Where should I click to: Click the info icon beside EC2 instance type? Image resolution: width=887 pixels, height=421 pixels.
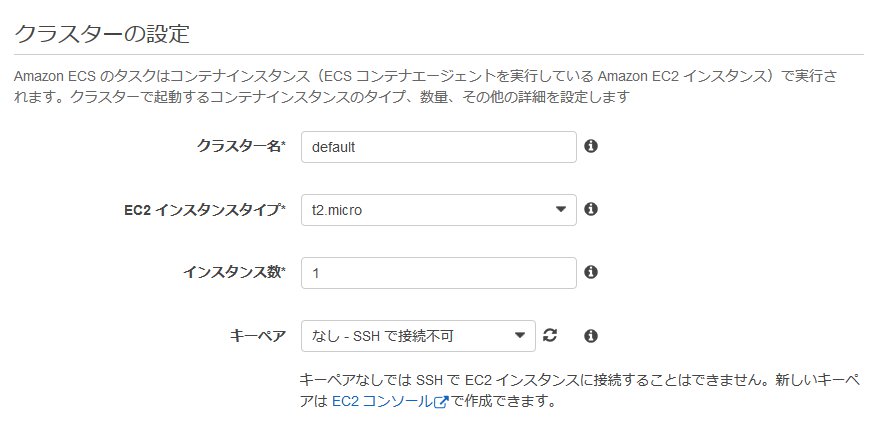[x=591, y=209]
